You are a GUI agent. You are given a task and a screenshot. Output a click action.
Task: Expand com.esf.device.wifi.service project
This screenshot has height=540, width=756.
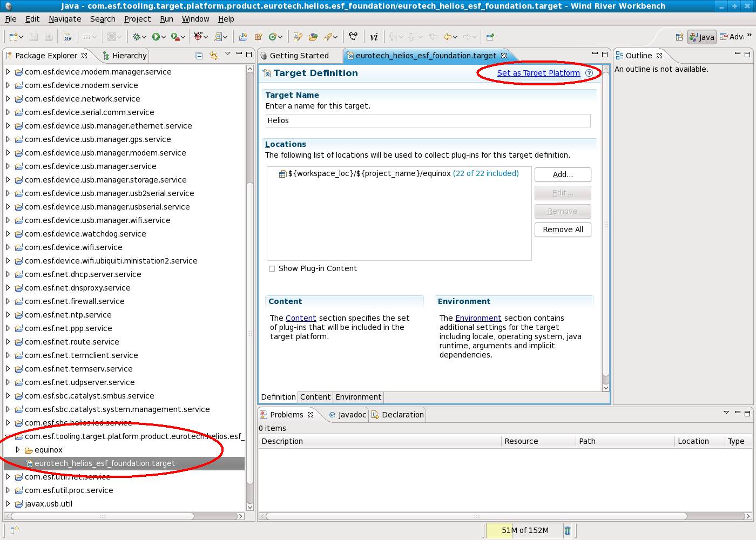(x=8, y=247)
